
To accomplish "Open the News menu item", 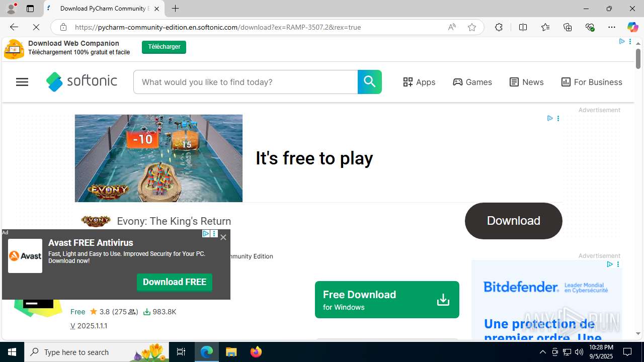I will click(526, 82).
